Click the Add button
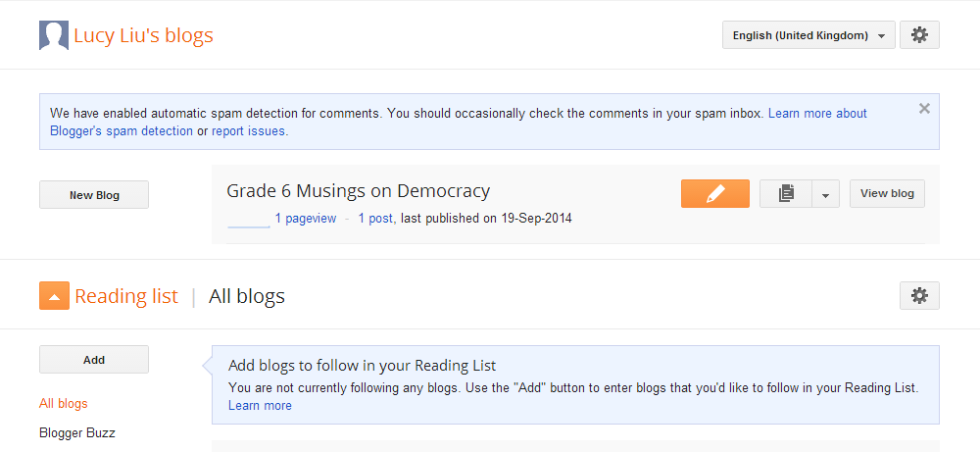980x452 pixels. click(94, 360)
